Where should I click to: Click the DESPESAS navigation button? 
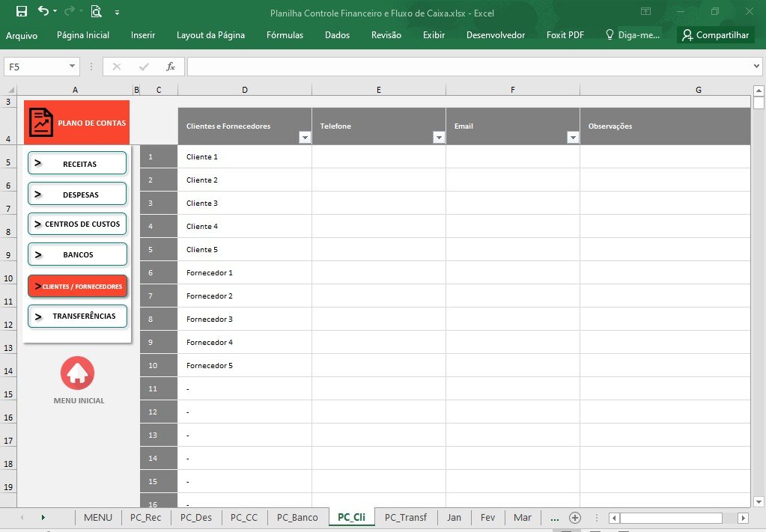point(77,195)
